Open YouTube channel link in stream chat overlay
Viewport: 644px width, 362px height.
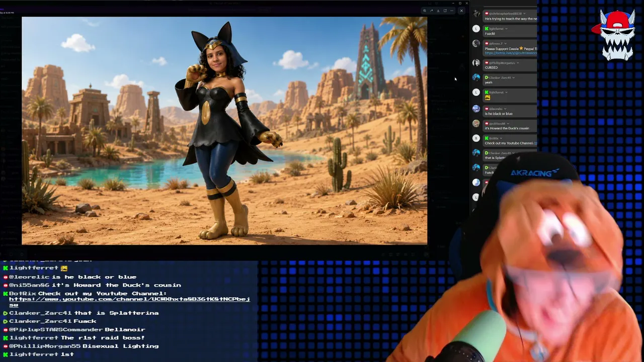[x=129, y=302]
